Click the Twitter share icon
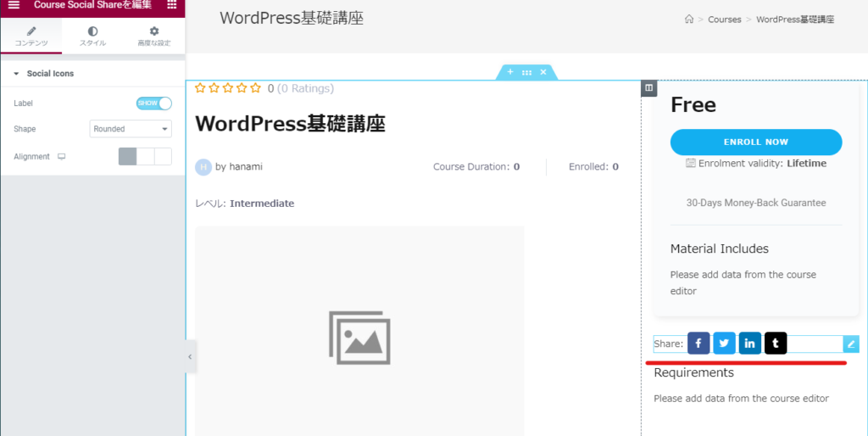The width and height of the screenshot is (868, 436). click(724, 344)
